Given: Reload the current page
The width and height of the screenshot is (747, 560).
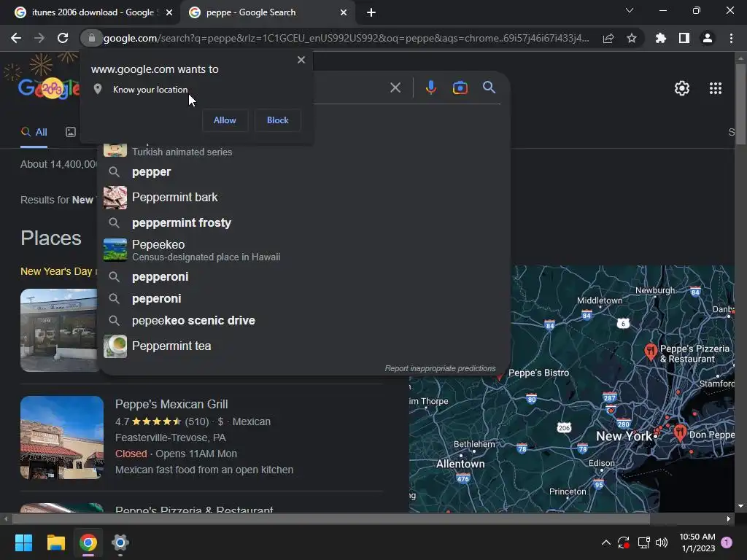Looking at the screenshot, I should tap(63, 38).
